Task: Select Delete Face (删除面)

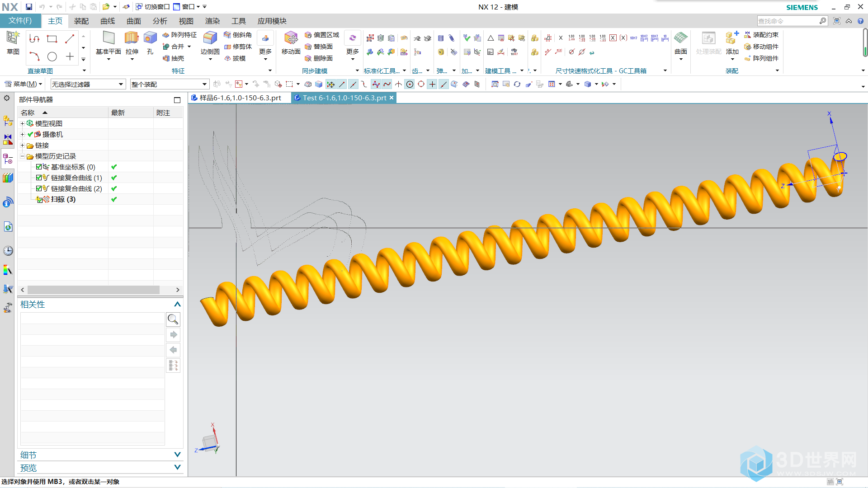Action: 319,58
